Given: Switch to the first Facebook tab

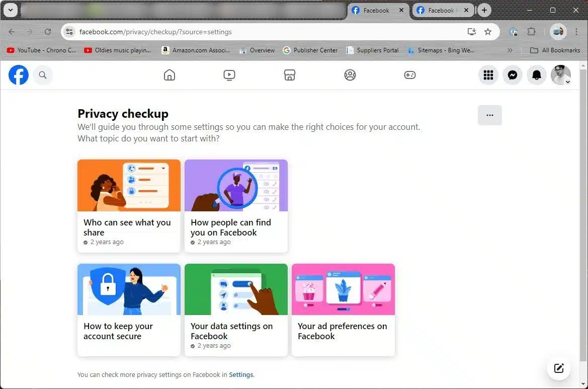Looking at the screenshot, I should (x=379, y=11).
